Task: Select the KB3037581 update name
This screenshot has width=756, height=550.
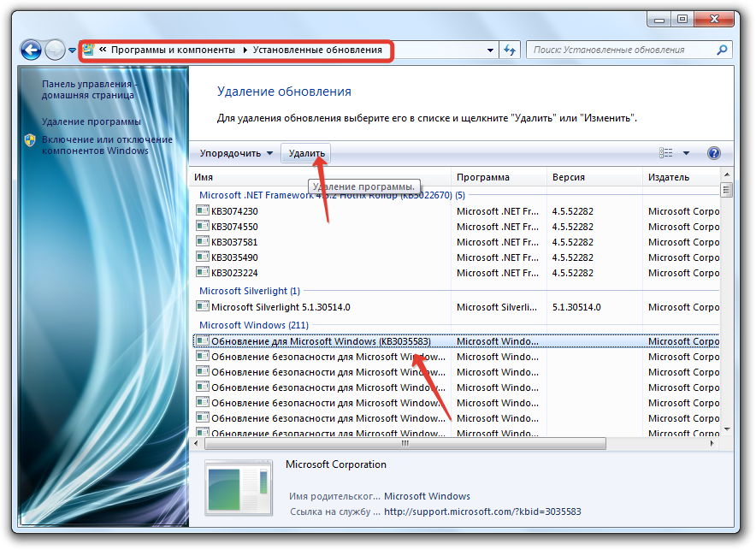Action: pos(234,242)
